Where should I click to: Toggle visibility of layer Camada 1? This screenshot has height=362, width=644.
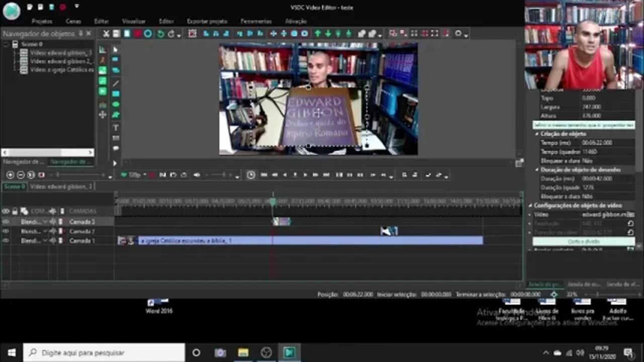pos(6,241)
